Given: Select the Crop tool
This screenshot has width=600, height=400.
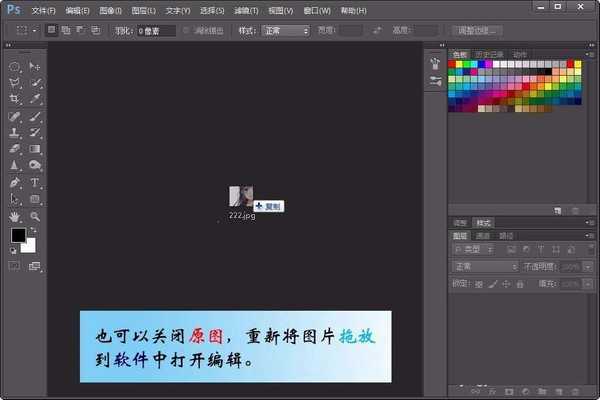Looking at the screenshot, I should (x=15, y=100).
